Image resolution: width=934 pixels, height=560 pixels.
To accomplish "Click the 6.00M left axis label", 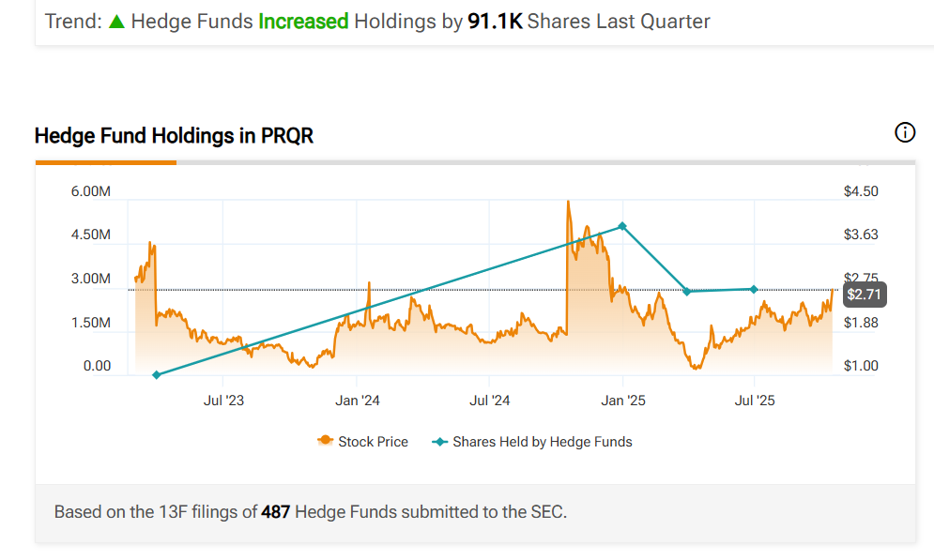I will tap(91, 191).
